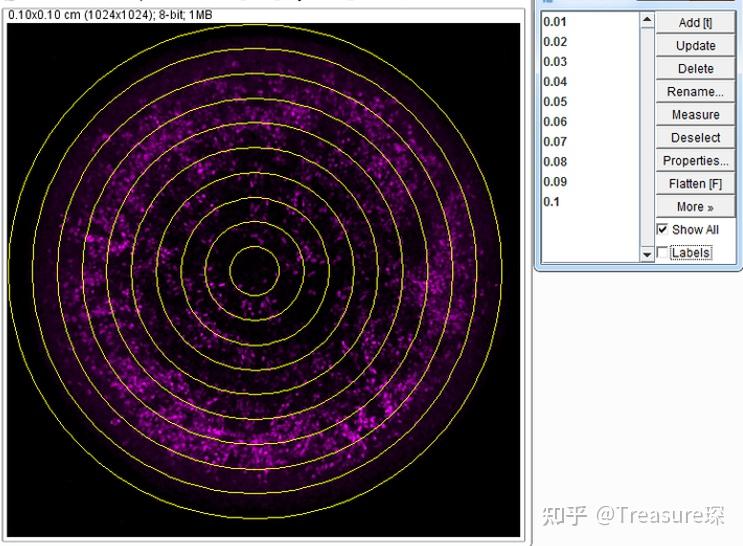Enable the Labels checkbox
The image size is (743, 546).
tap(662, 253)
